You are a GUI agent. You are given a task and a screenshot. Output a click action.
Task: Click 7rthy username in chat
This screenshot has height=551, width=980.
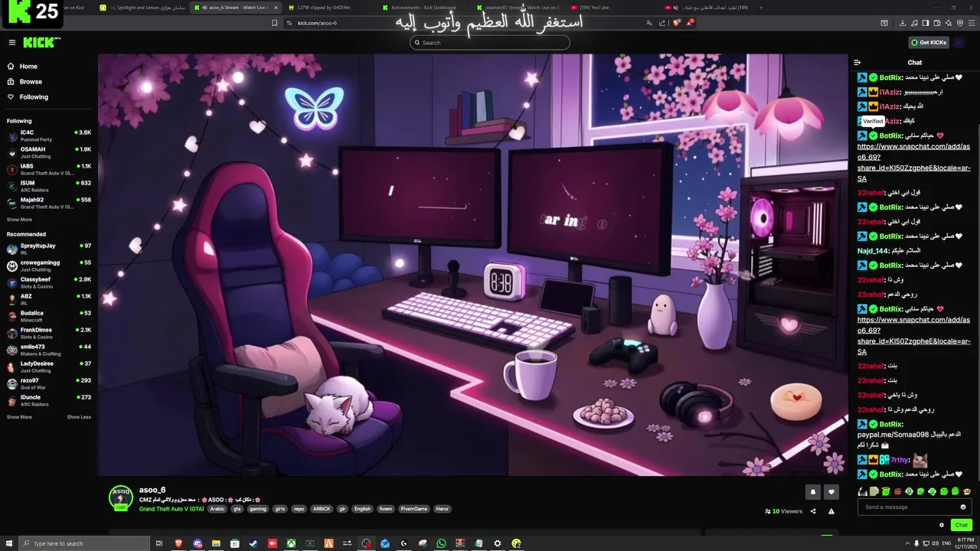[900, 460]
